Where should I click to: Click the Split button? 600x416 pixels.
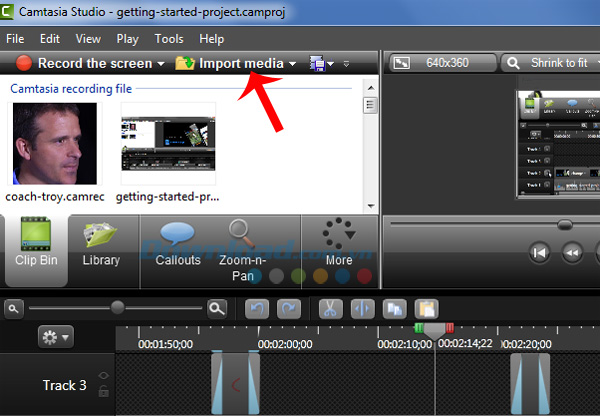click(x=362, y=308)
